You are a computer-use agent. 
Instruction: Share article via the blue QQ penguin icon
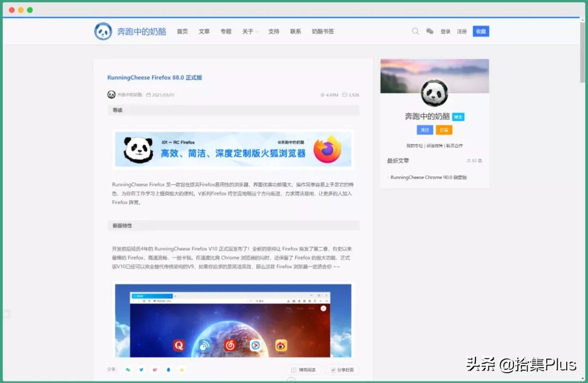168,369
